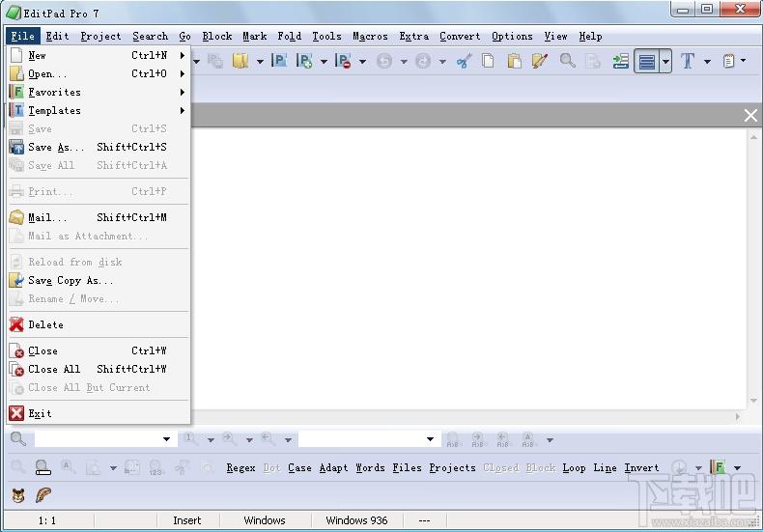Image resolution: width=763 pixels, height=532 pixels.
Task: Click inside the search text input field
Action: click(x=99, y=439)
